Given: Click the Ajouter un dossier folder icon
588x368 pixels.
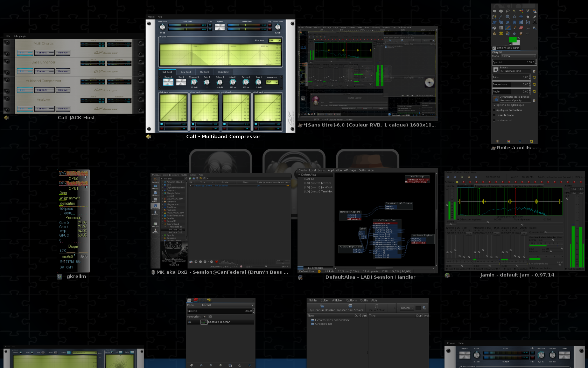Looking at the screenshot, I should tap(322, 306).
